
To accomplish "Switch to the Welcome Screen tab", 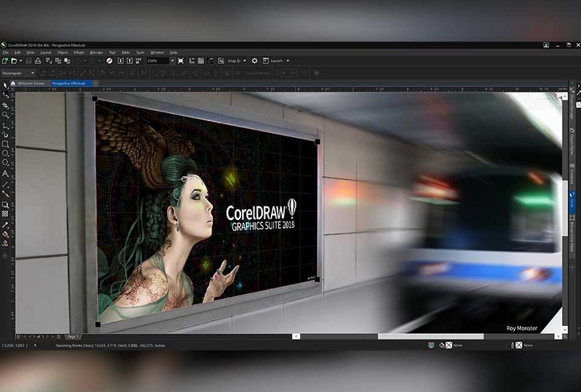I will tap(31, 83).
